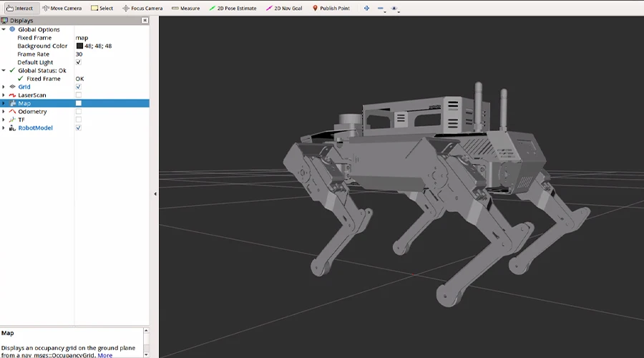Image resolution: width=644 pixels, height=358 pixels.
Task: Expand the Odometry display properties
Action: coord(4,112)
